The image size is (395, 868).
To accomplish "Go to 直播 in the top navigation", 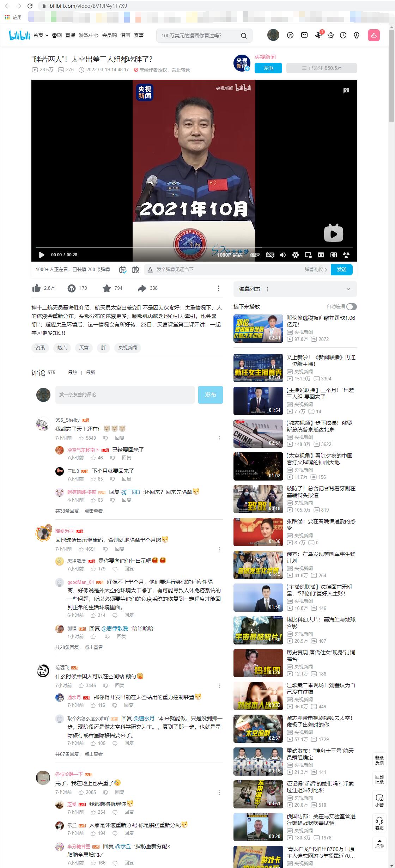I will [70, 35].
